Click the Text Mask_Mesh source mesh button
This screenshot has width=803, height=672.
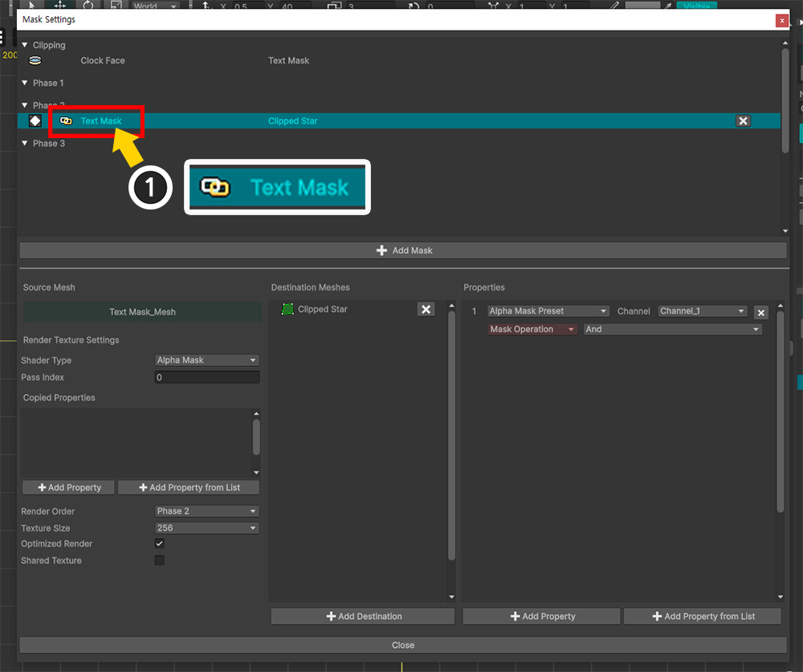(x=142, y=312)
